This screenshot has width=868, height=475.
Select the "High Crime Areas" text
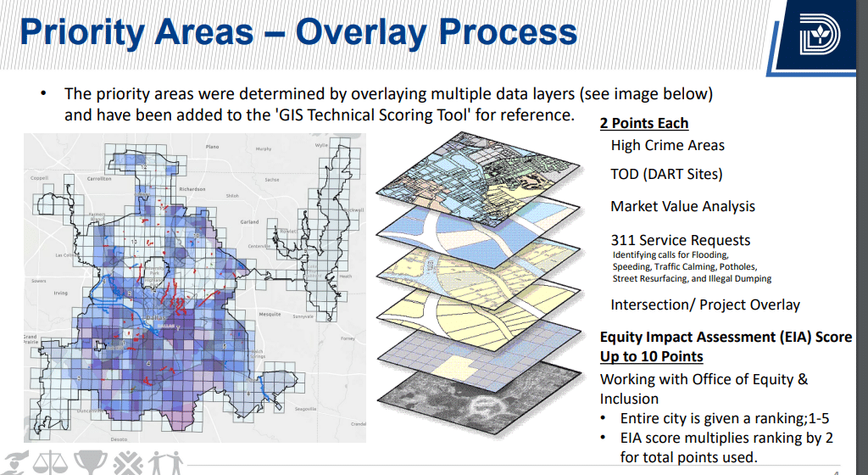667,145
